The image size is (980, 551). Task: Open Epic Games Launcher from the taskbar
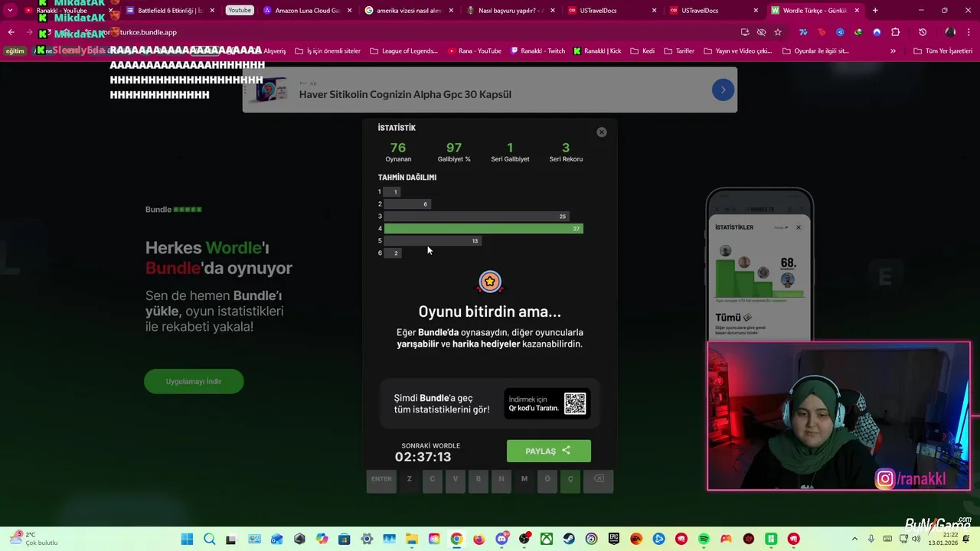[x=614, y=540]
